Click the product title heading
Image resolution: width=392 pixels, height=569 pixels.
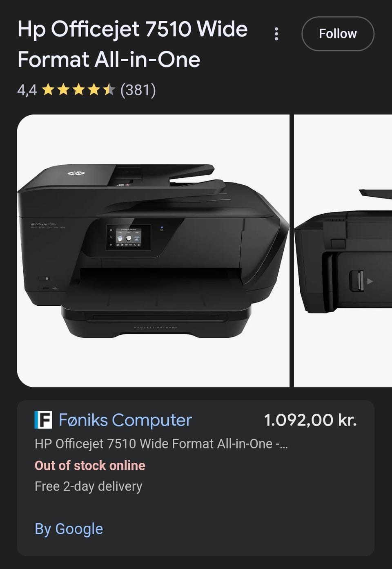[133, 44]
